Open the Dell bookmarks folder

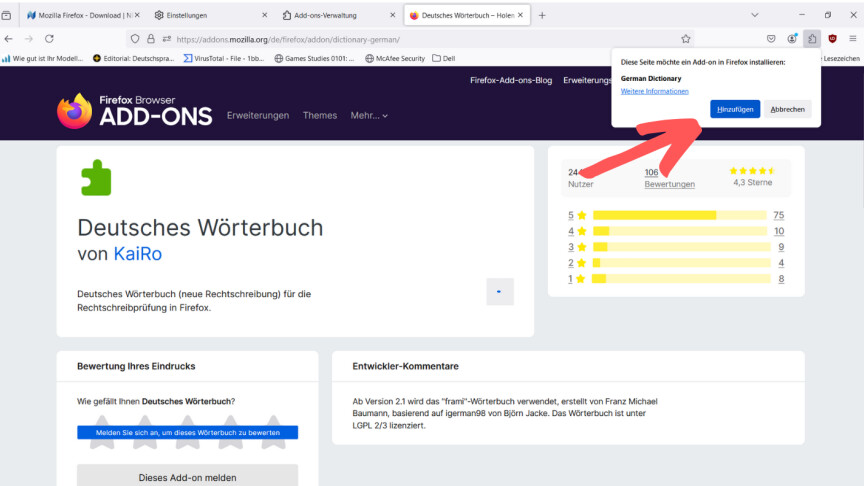(x=444, y=58)
